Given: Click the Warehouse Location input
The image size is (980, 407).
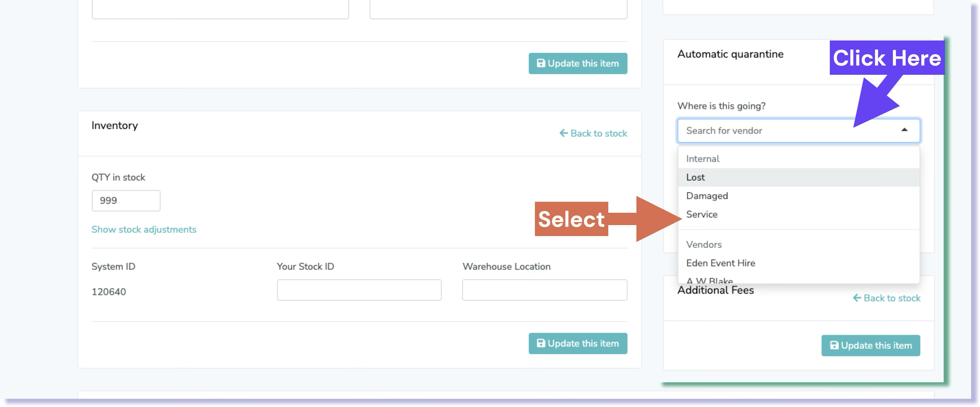Looking at the screenshot, I should [x=544, y=290].
